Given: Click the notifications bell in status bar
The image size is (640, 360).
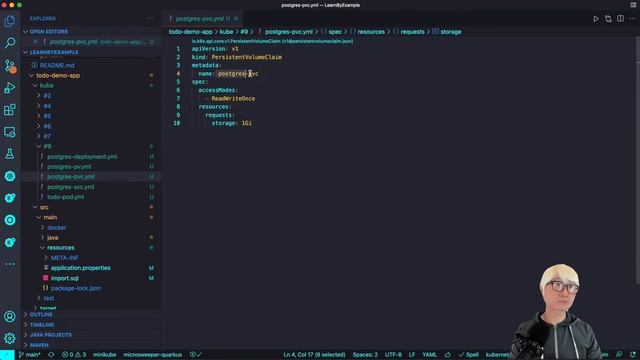Looking at the screenshot, I should (633, 355).
